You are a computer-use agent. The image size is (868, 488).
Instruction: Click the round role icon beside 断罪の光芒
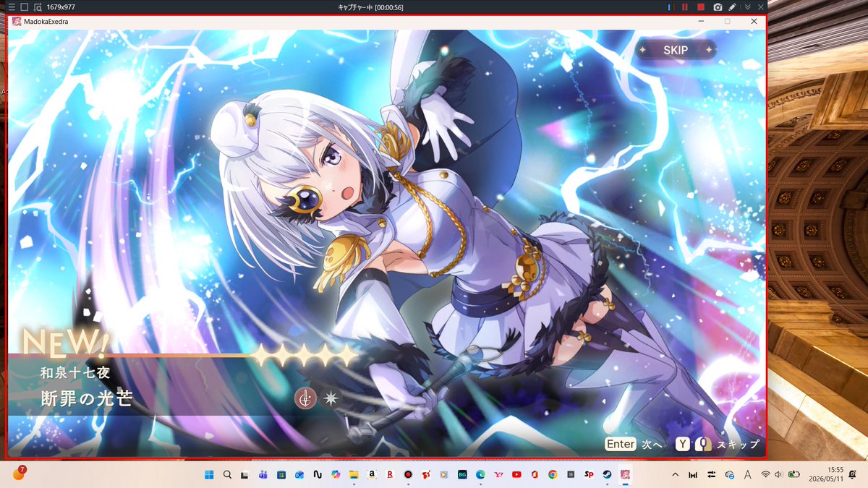point(305,398)
